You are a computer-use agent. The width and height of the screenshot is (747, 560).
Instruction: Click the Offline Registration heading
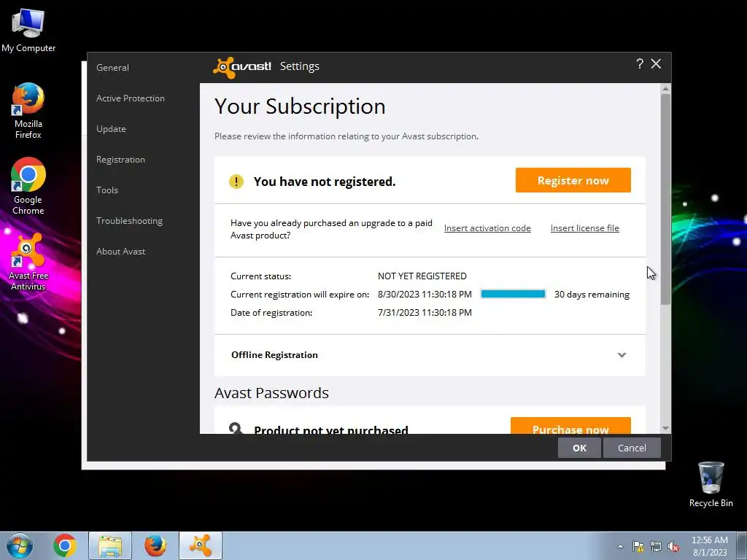click(x=274, y=355)
